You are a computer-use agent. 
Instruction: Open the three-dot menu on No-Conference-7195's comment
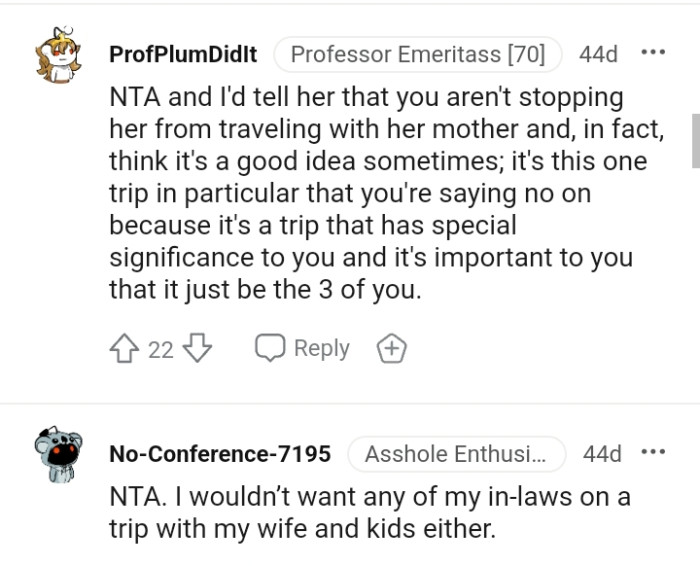[653, 453]
